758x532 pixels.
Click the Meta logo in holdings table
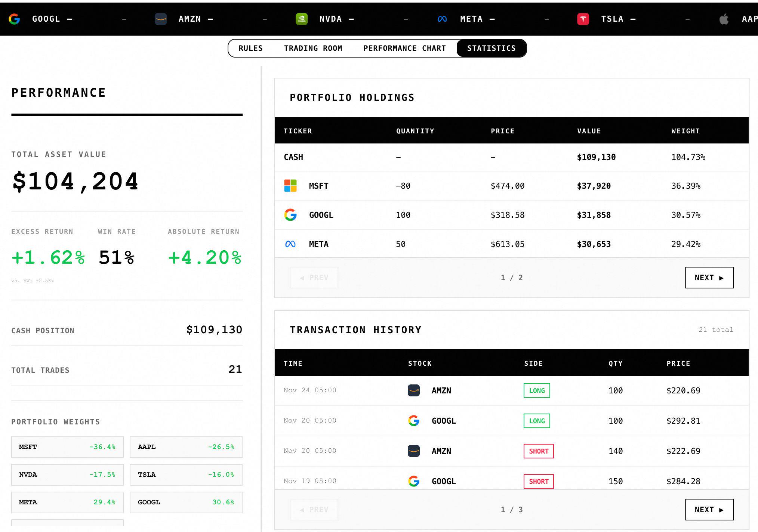(290, 244)
